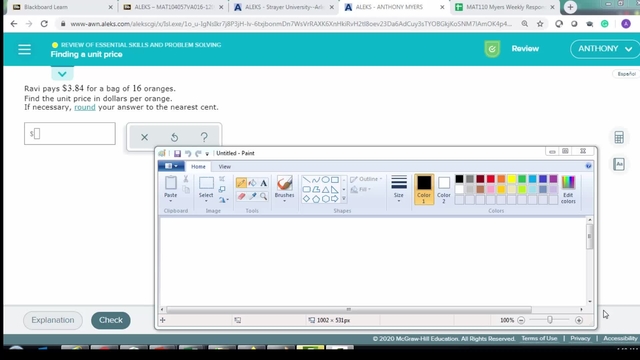Click the Paint Help question mark icon
Screen dimensions: 640x360
(588, 166)
